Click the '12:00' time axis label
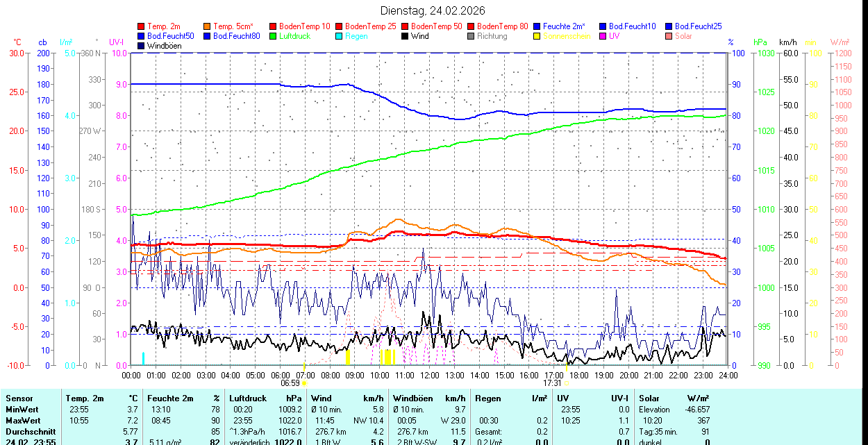 430,375
